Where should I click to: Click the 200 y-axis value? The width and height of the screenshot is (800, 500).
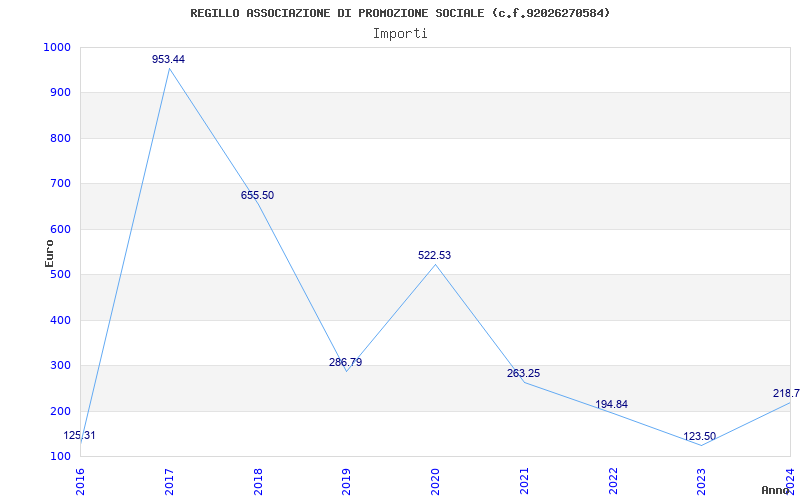[60, 412]
